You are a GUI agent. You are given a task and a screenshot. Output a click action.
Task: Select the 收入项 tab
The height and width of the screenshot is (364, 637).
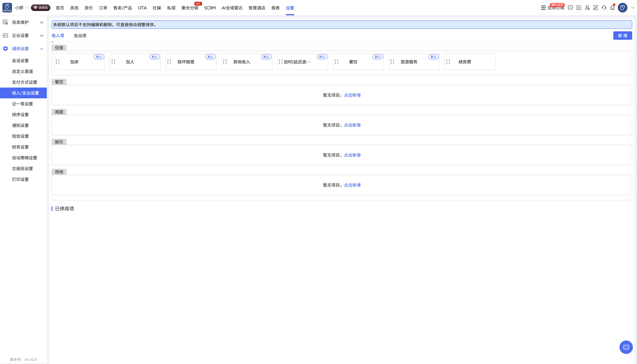pos(58,36)
